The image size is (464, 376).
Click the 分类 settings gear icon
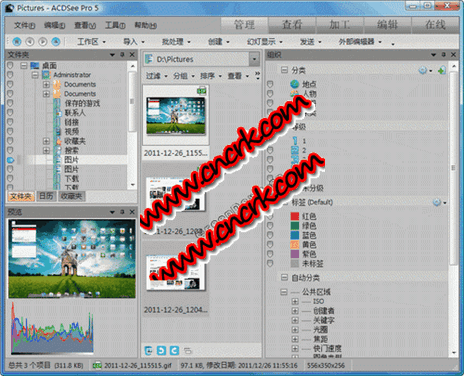tap(423, 70)
